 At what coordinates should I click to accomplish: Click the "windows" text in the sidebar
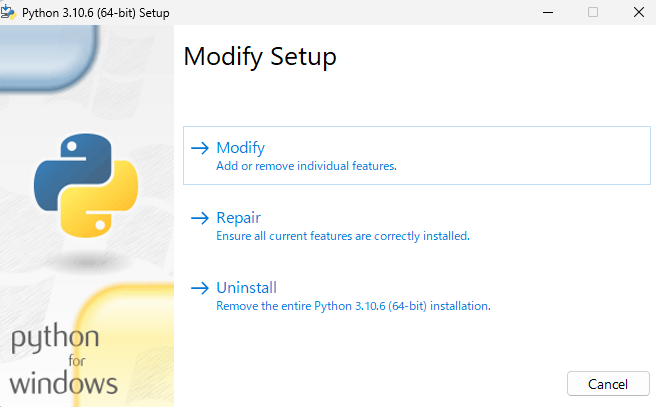tap(65, 383)
